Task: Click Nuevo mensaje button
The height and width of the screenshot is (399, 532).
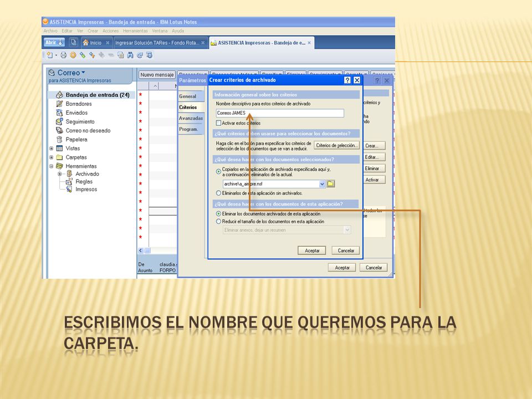Action: (157, 75)
